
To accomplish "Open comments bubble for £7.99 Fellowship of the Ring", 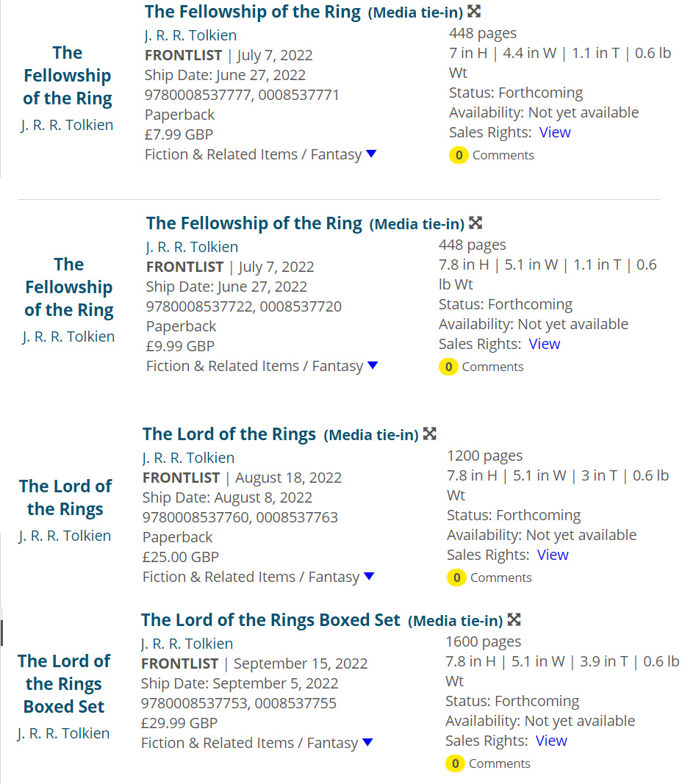I will tap(459, 155).
